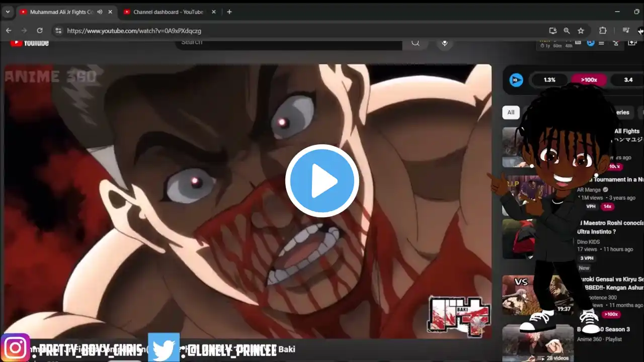The image size is (644, 362).
Task: Click the install app icon in address bar
Action: click(x=553, y=31)
